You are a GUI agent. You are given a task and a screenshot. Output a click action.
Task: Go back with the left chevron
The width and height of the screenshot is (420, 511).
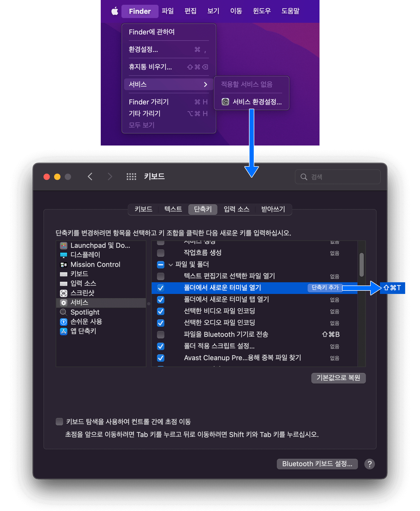pyautogui.click(x=90, y=177)
